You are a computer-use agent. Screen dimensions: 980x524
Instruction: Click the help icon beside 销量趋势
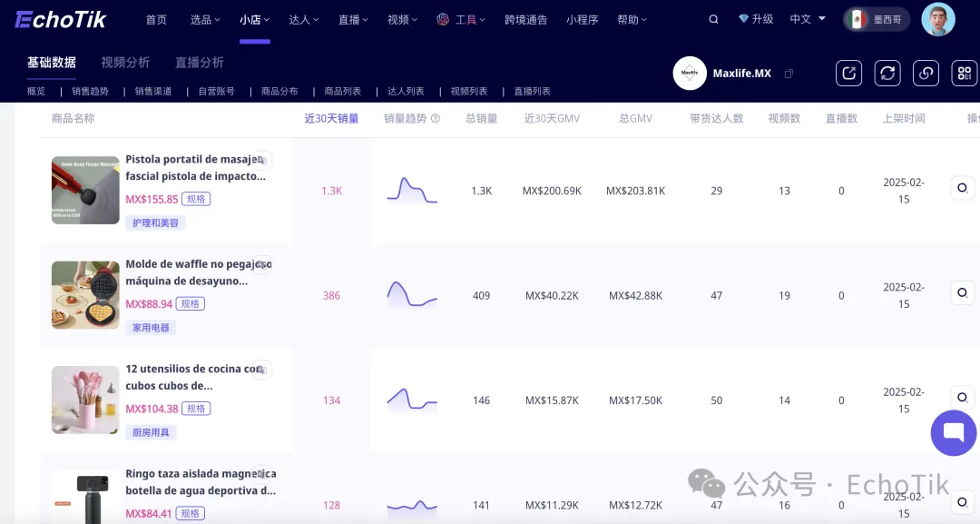(x=436, y=118)
